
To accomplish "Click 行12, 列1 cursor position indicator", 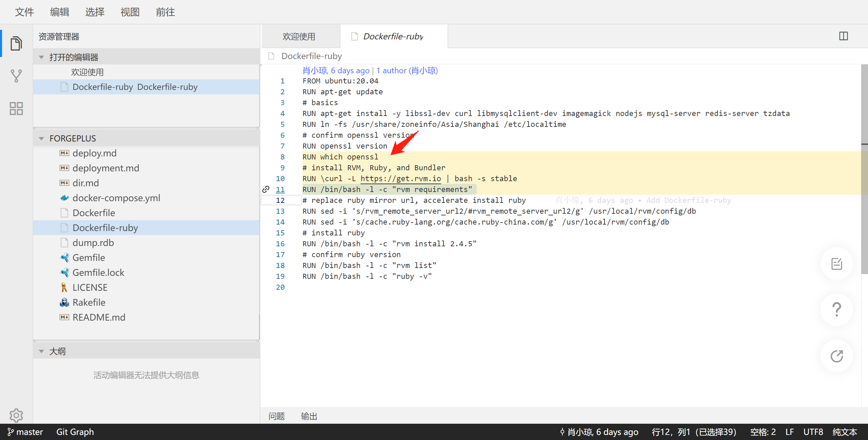I will pyautogui.click(x=694, y=432).
